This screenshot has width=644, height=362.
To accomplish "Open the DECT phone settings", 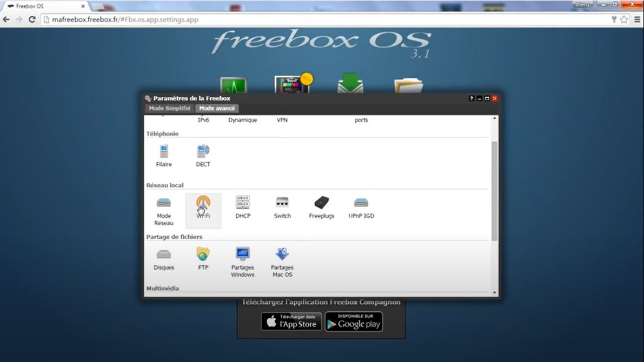I will [203, 156].
